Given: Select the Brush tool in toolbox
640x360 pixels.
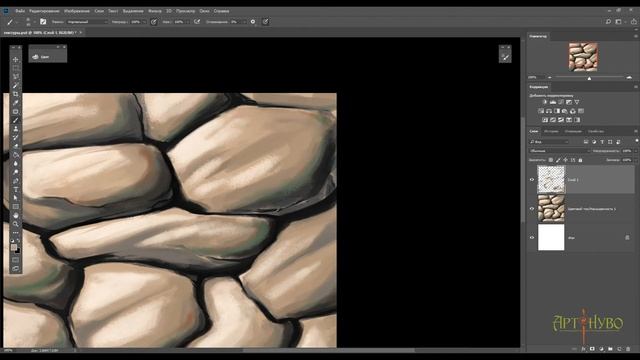Looking at the screenshot, I should pyautogui.click(x=16, y=120).
